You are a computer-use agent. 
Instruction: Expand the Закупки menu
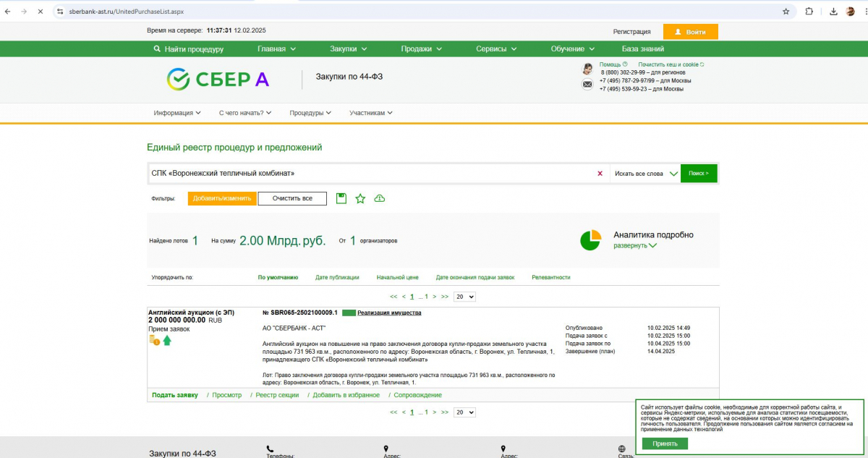(349, 49)
